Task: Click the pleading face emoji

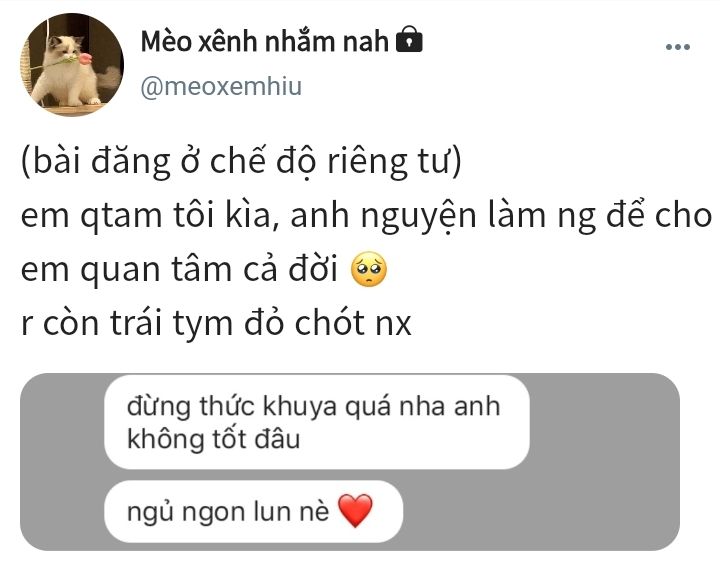Action: [x=369, y=269]
